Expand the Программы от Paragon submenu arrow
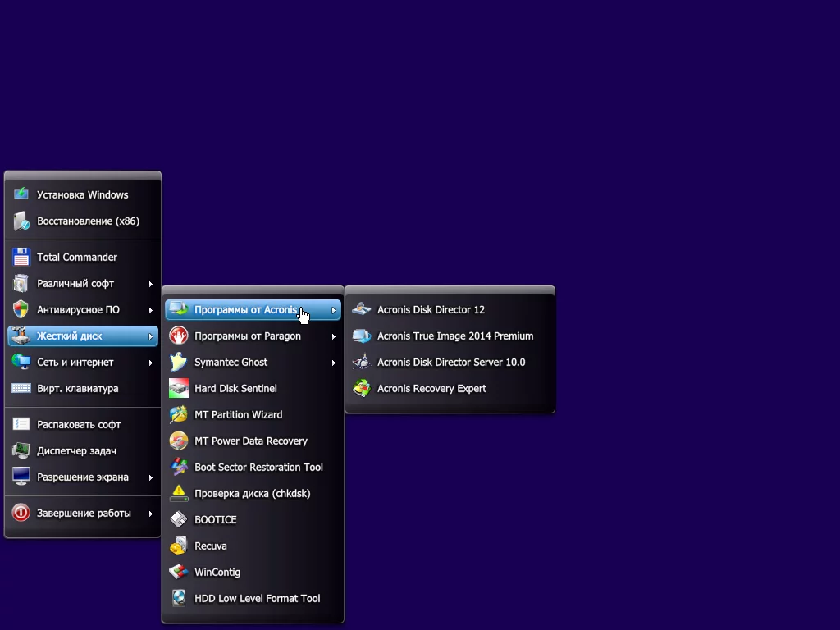The width and height of the screenshot is (840, 630). click(333, 336)
